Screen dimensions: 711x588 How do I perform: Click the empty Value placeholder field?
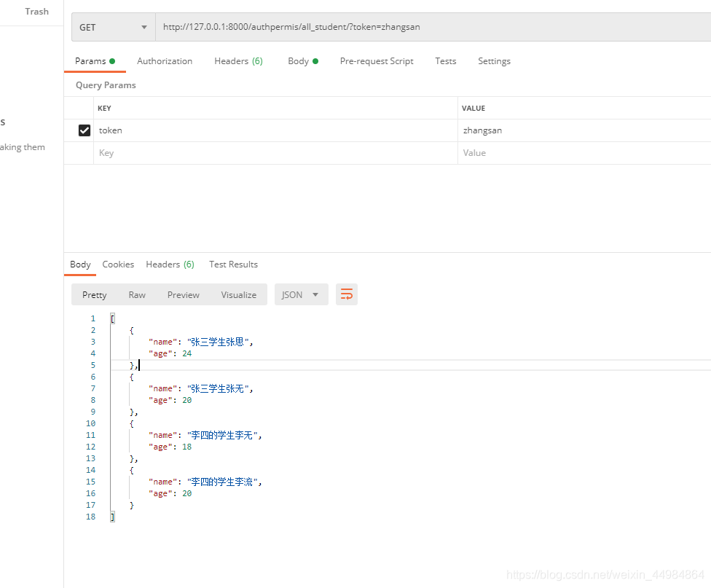pos(584,153)
